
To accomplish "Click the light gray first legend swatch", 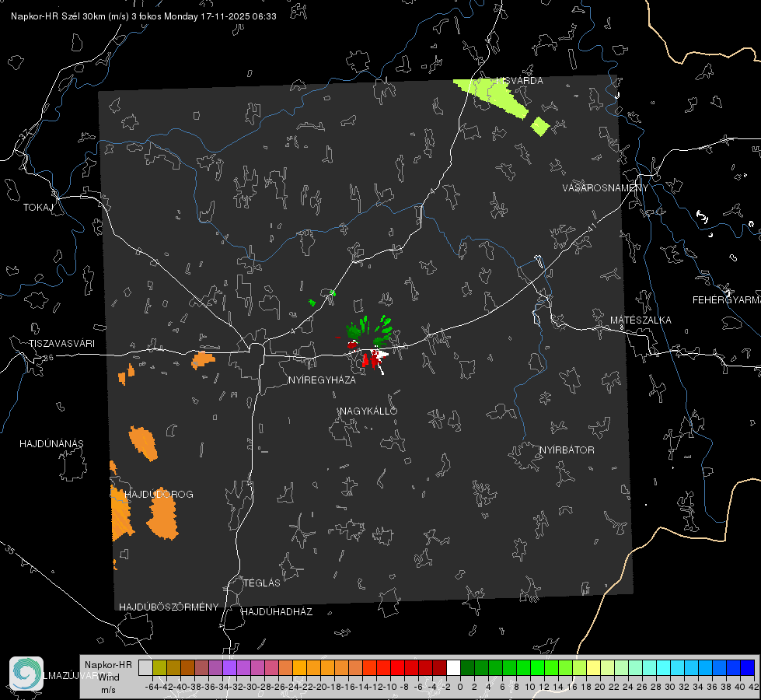I will tap(145, 667).
